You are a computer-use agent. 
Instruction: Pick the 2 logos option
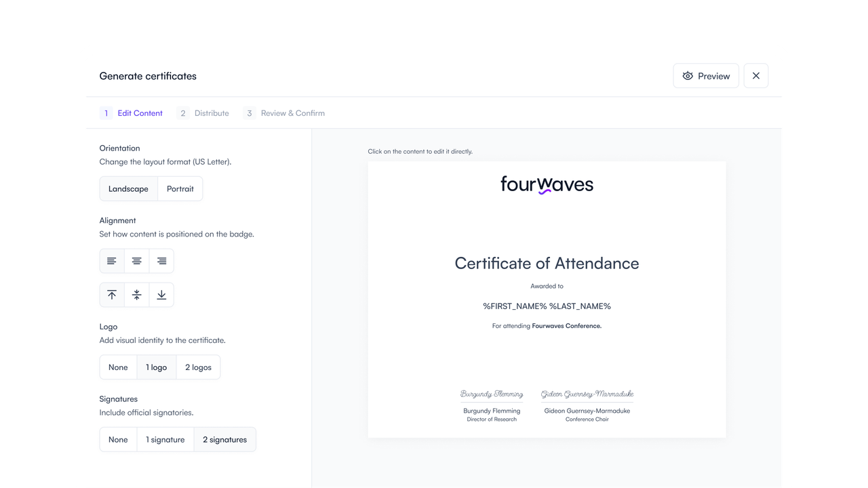click(x=198, y=367)
